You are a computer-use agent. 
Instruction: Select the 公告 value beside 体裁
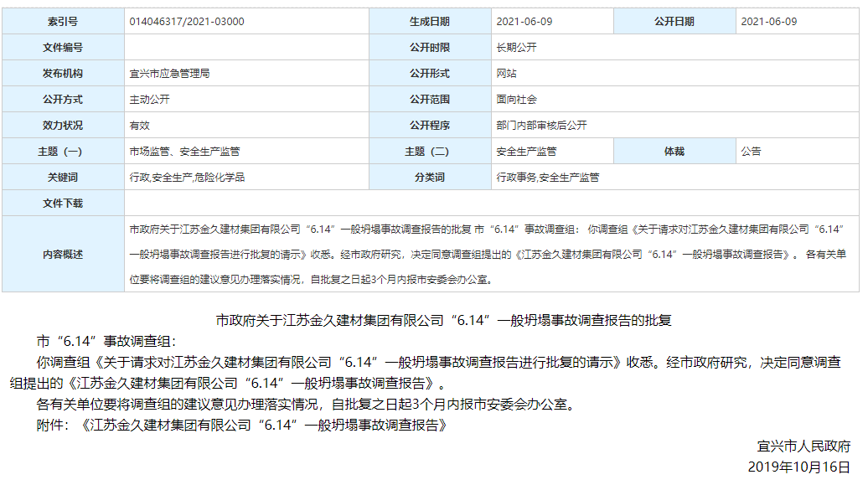[x=751, y=152]
